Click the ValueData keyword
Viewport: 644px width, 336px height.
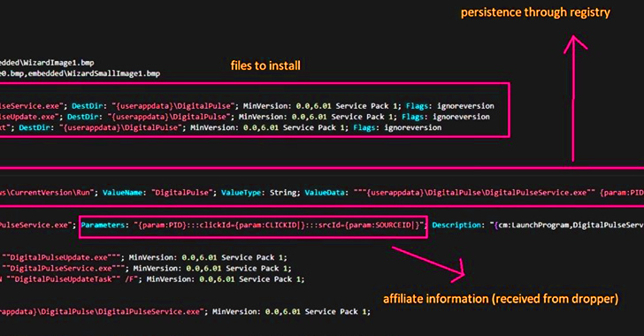pos(325,193)
